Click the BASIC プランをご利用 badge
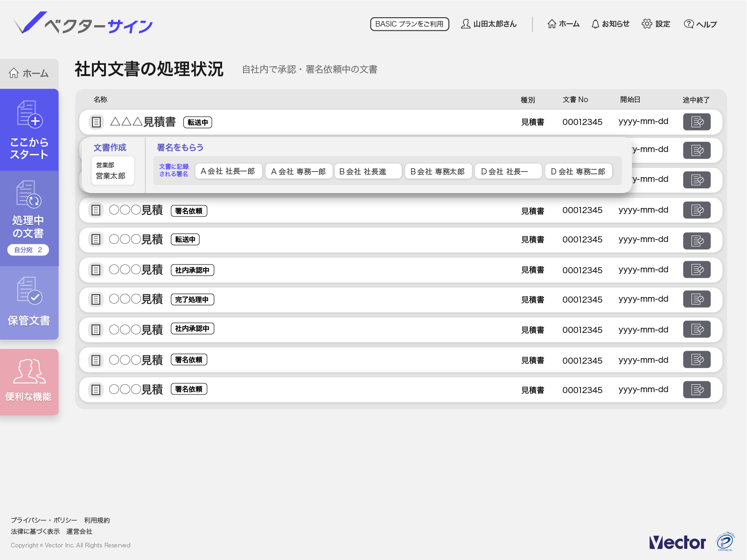Viewport: 747px width, 560px height. (410, 24)
